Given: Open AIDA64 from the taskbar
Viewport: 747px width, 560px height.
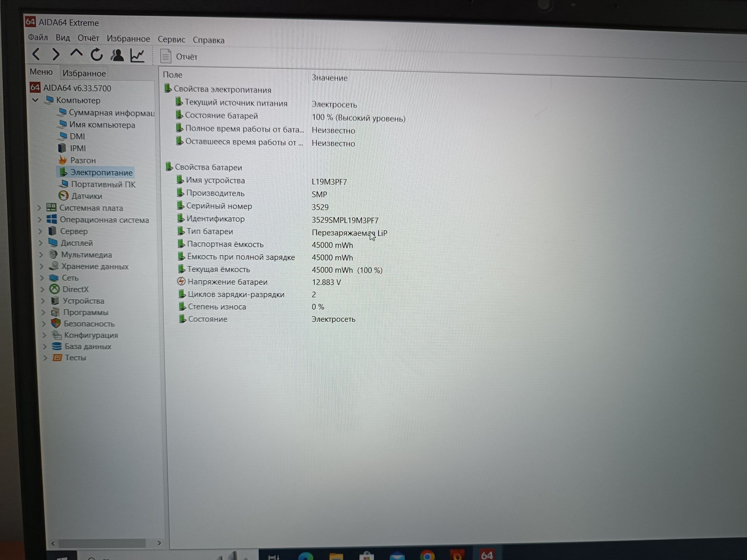Looking at the screenshot, I should (487, 554).
